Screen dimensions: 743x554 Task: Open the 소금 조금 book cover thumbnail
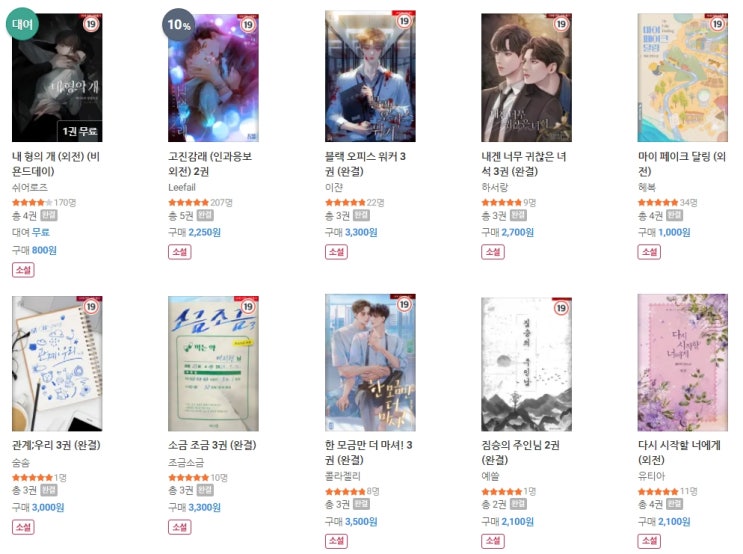[213, 363]
